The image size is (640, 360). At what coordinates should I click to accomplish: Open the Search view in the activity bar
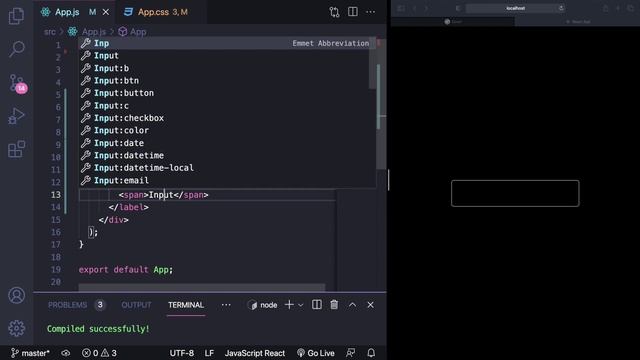click(16, 49)
